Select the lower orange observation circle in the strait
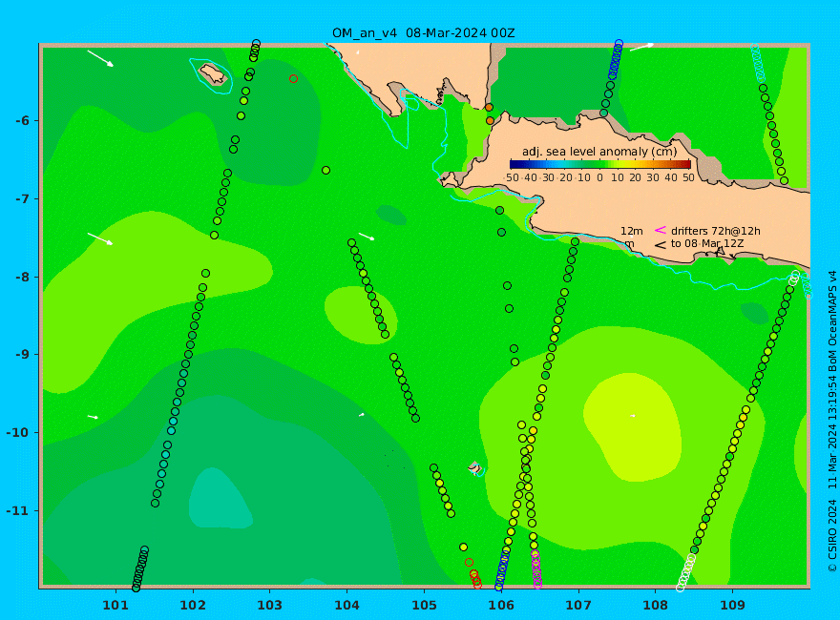 490,121
